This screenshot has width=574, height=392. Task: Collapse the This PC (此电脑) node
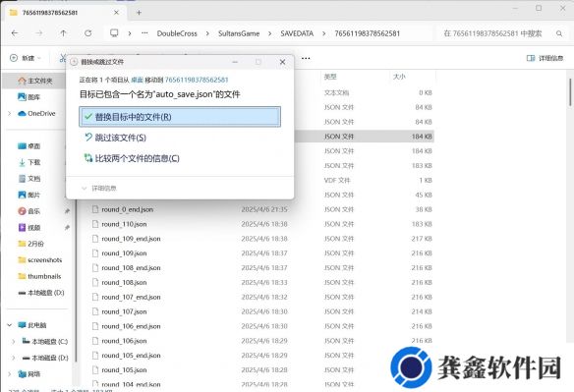[10, 325]
